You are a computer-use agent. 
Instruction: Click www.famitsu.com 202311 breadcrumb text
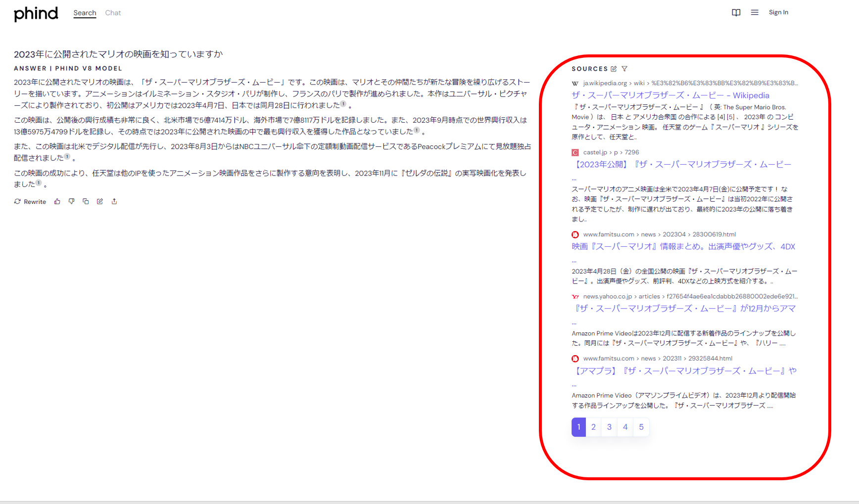658,359
